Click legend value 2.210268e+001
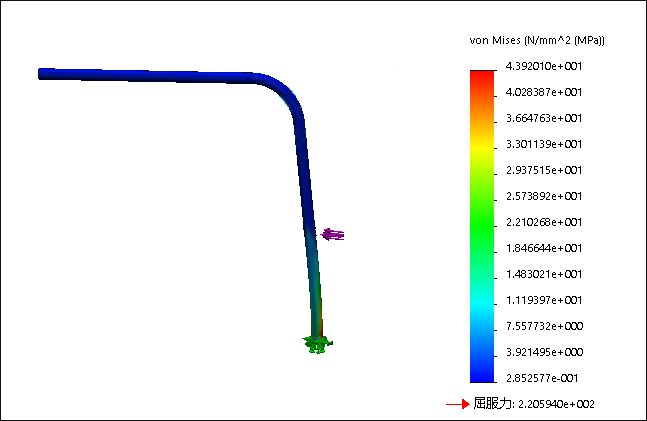This screenshot has height=421, width=647. [x=544, y=222]
